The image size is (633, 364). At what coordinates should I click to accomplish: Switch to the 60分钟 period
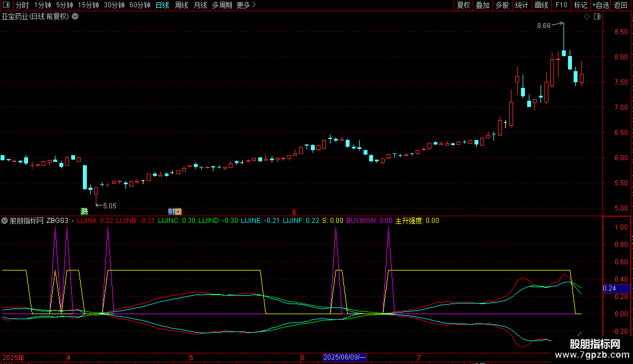(x=140, y=5)
